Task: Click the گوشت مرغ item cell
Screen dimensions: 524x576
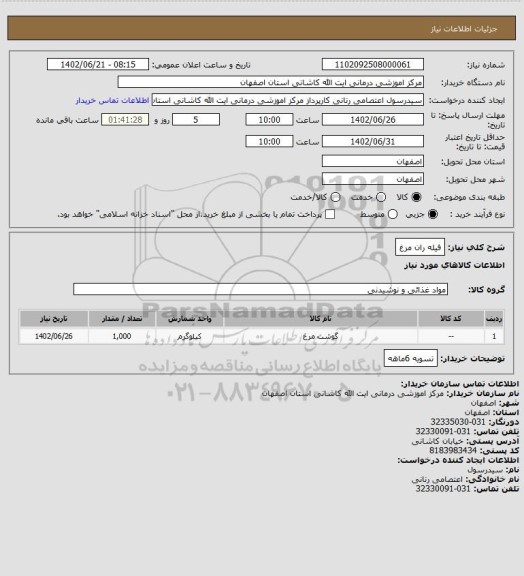Action: pos(320,336)
